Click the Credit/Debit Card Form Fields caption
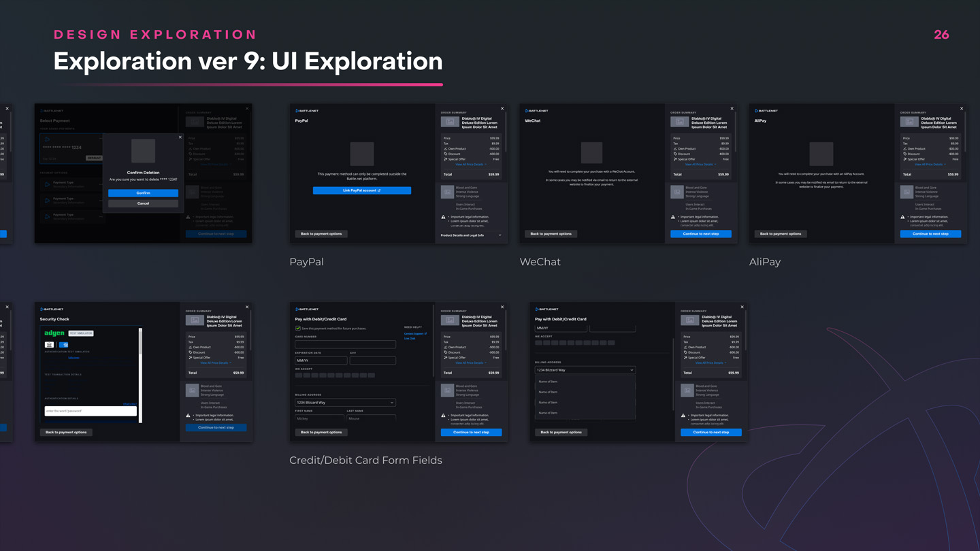The height and width of the screenshot is (551, 980). click(x=365, y=461)
